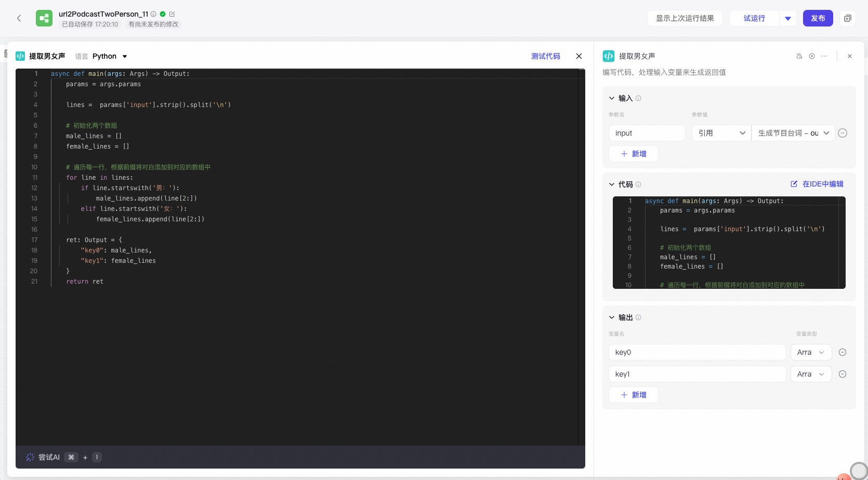Open the Python language dropdown
This screenshot has height=480, width=868.
pos(110,56)
